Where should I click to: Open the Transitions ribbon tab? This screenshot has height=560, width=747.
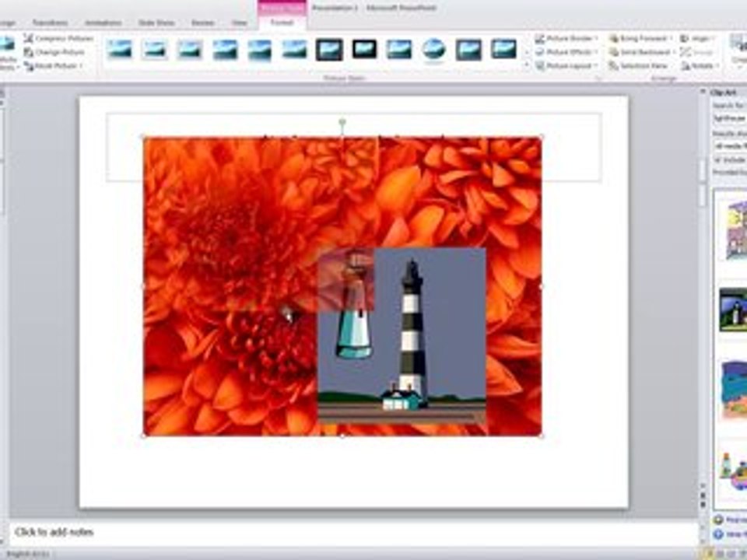(x=50, y=23)
